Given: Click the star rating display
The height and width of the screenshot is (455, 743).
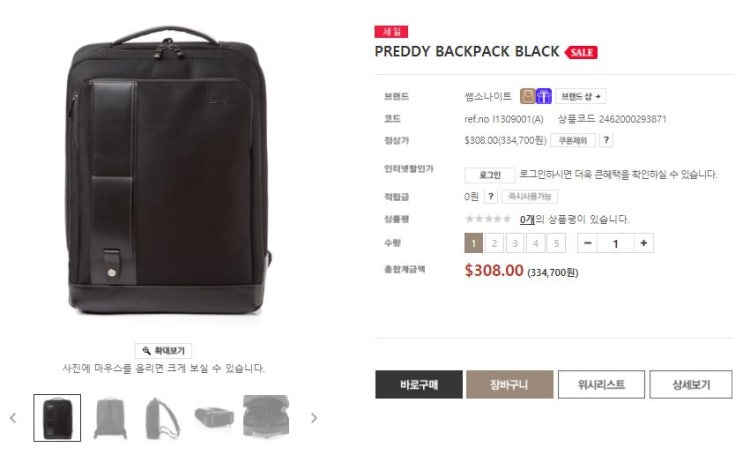Looking at the screenshot, I should pyautogui.click(x=488, y=219).
